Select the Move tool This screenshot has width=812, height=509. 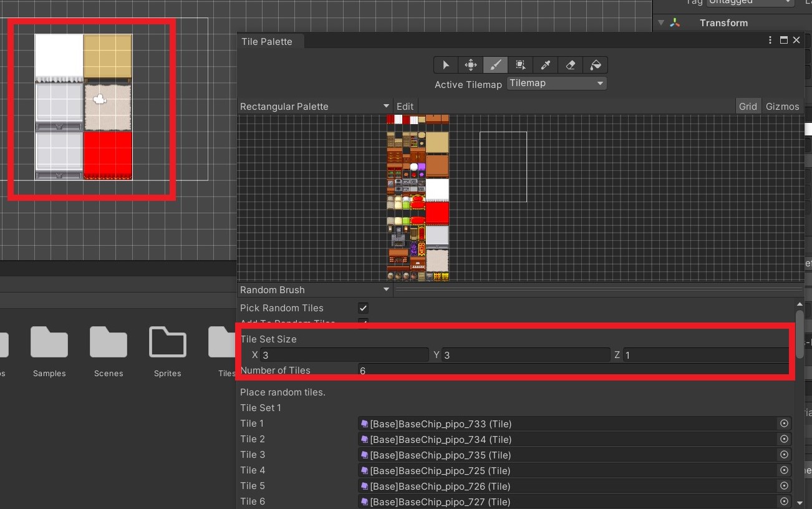coord(470,64)
